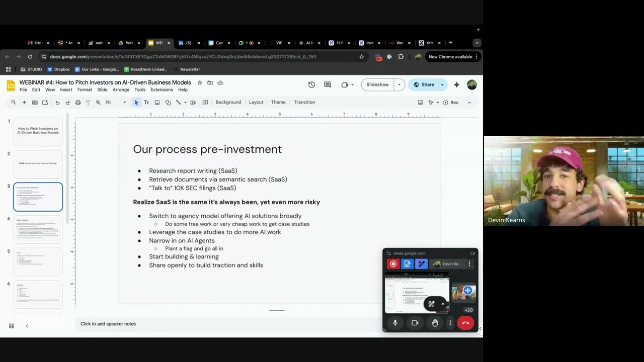Collapse the filmstrip with left chevron
The image size is (644, 362).
coord(27,326)
